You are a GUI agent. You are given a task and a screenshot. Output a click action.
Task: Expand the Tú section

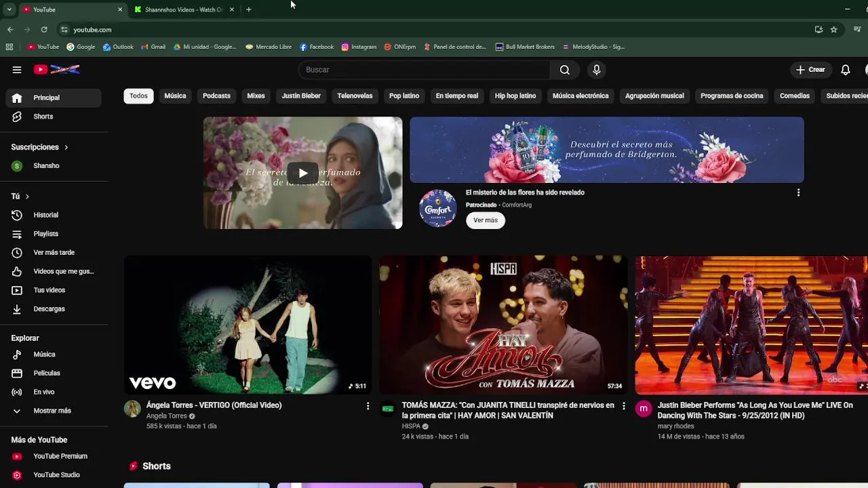coord(20,196)
